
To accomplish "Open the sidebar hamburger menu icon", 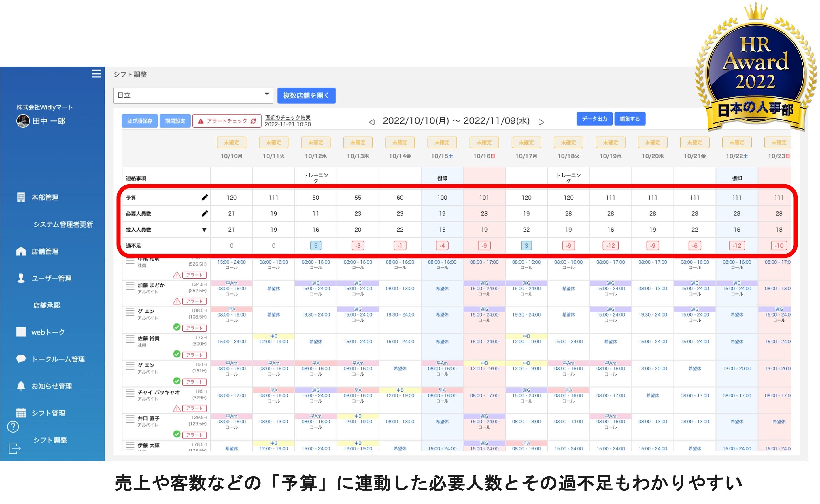I will click(x=96, y=74).
